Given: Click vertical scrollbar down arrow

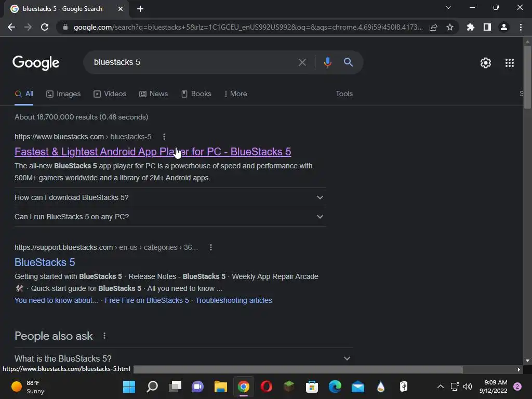Looking at the screenshot, I should click(x=527, y=361).
